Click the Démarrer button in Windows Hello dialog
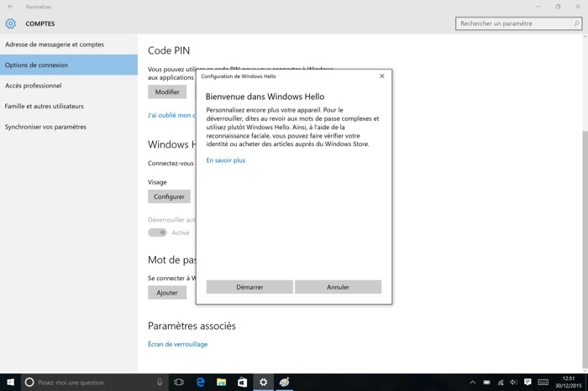The height and width of the screenshot is (391, 588). pyautogui.click(x=249, y=287)
